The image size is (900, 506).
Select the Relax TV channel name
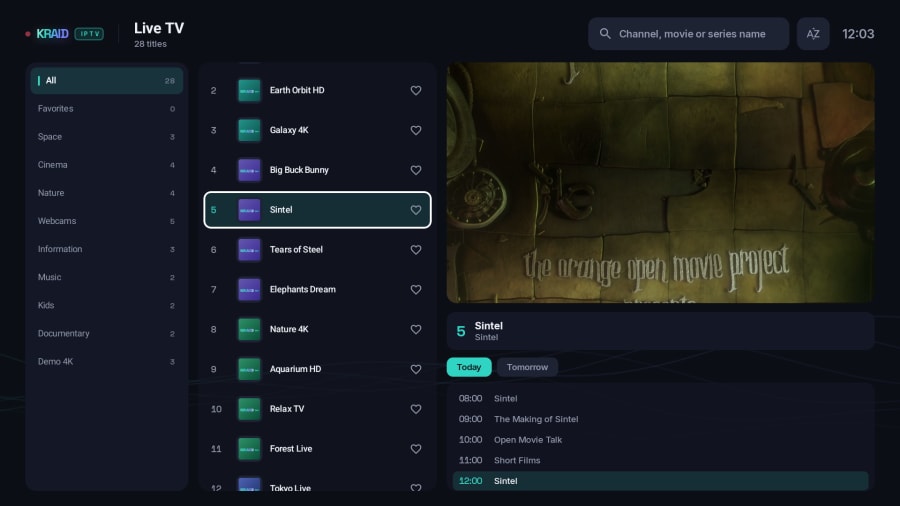pos(287,409)
